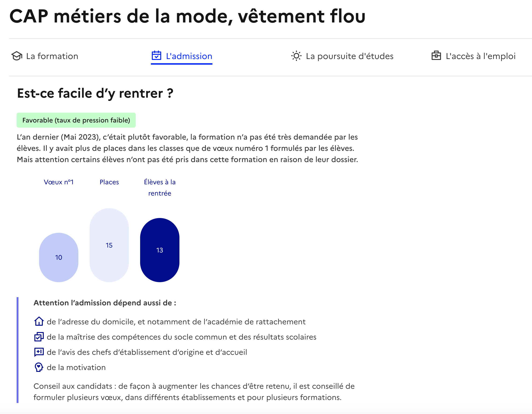Image resolution: width=532 pixels, height=414 pixels.
Task: Go to the L'accès à l'emploi tab
Action: (480, 56)
